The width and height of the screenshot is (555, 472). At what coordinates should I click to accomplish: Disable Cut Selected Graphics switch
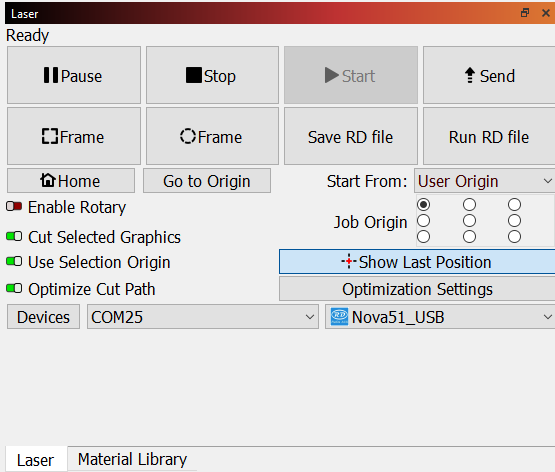pos(14,236)
